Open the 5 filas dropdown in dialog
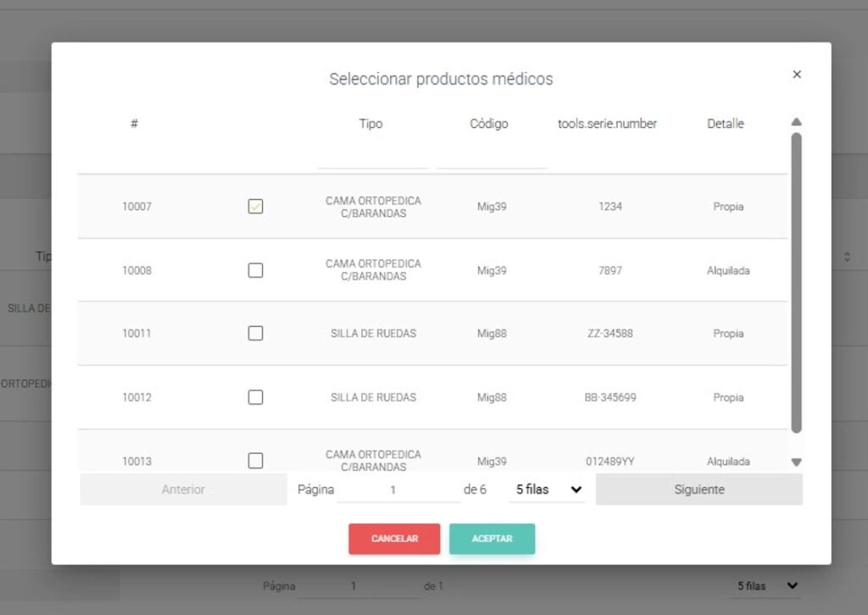Screen dimensions: 868x615 (x=548, y=490)
